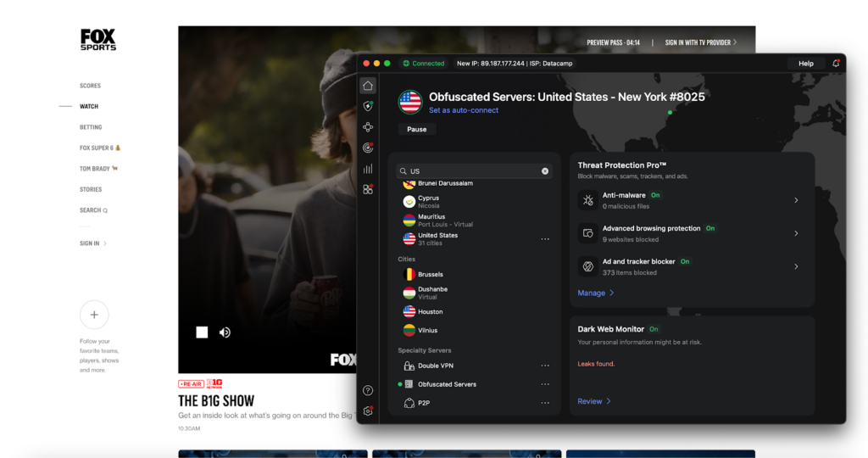Open Stories in Fox Sports menu
The width and height of the screenshot is (868, 458).
point(91,189)
